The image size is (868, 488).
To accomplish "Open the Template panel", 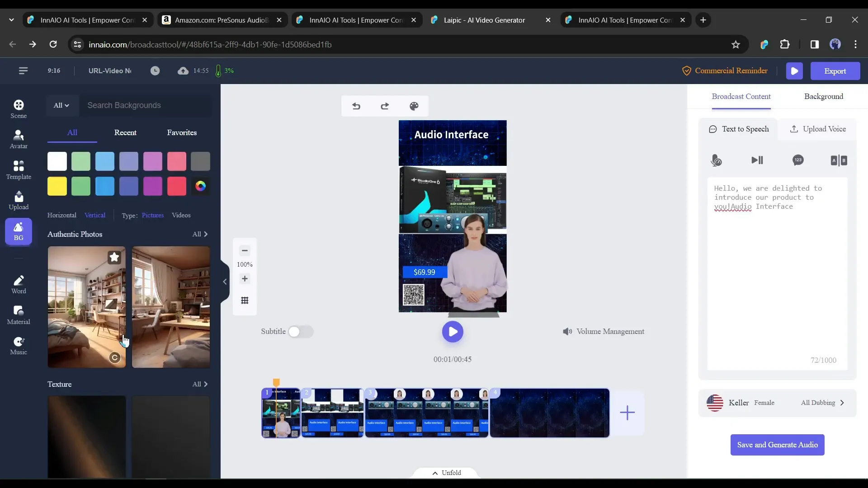I will (19, 170).
